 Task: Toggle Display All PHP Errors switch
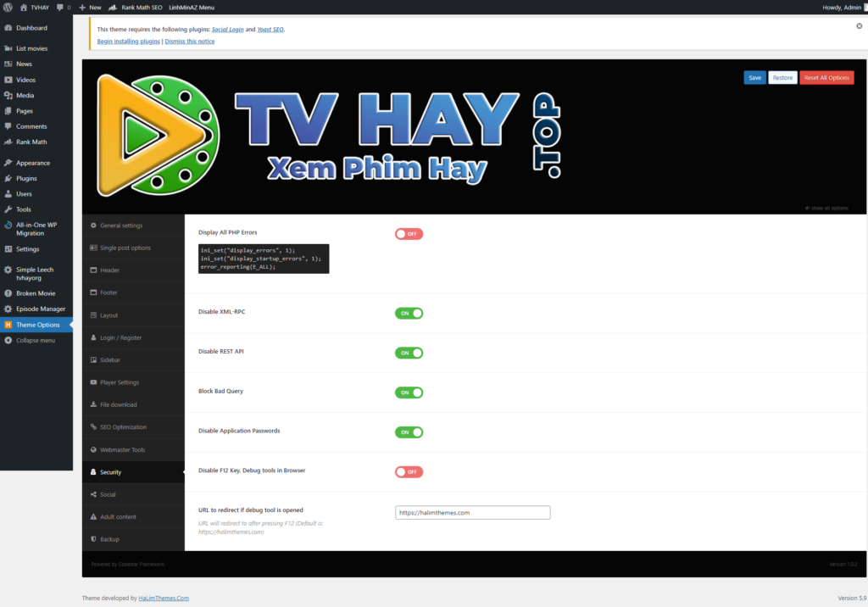pos(409,234)
